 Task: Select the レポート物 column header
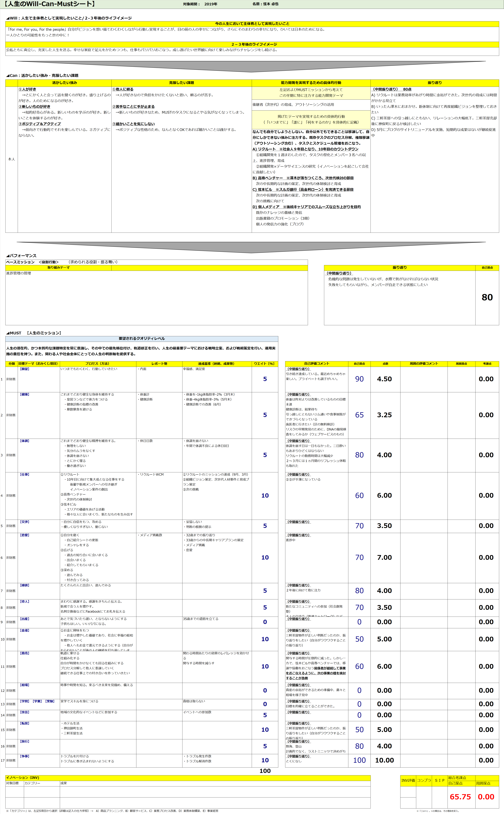point(159,364)
